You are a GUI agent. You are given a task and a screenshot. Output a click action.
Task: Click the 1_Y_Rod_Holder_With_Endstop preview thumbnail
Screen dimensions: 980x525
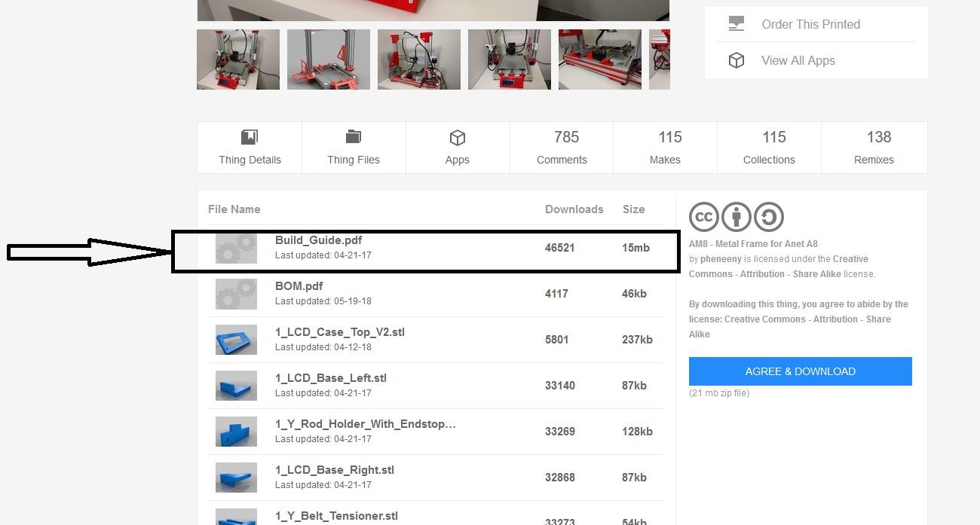[236, 432]
